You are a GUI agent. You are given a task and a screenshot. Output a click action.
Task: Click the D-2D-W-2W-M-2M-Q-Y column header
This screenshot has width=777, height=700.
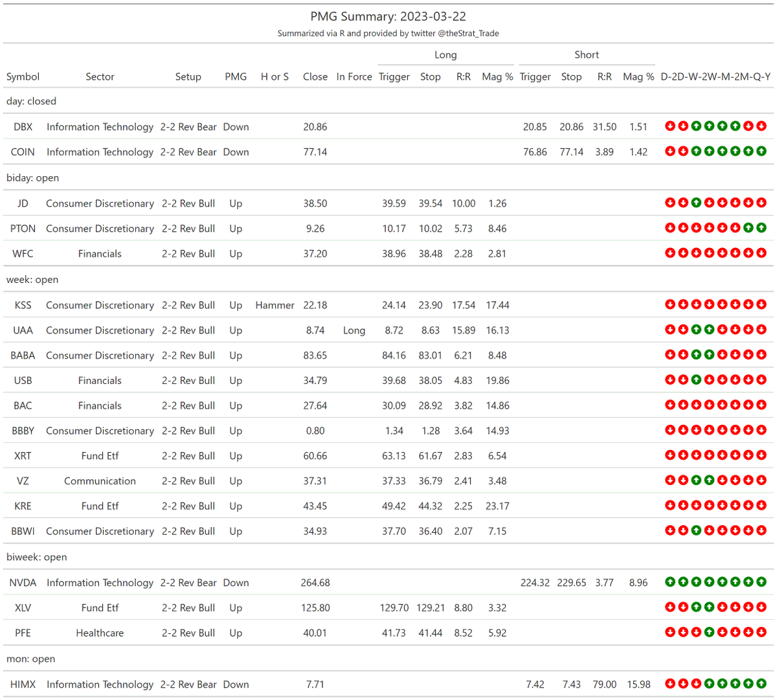click(x=715, y=76)
